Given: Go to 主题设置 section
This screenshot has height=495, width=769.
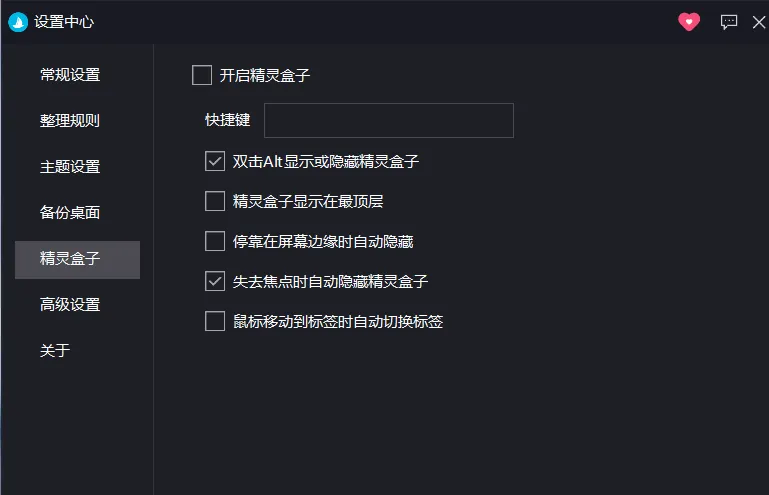Looking at the screenshot, I should coord(70,167).
